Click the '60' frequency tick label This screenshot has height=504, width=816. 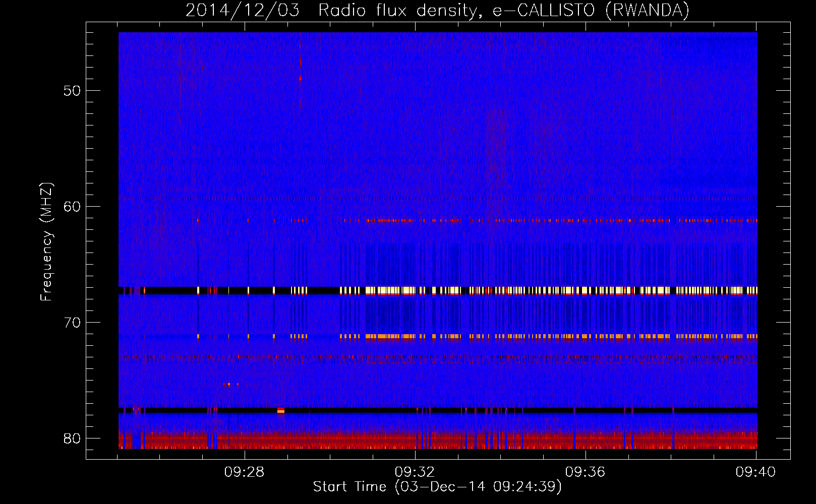pyautogui.click(x=72, y=207)
